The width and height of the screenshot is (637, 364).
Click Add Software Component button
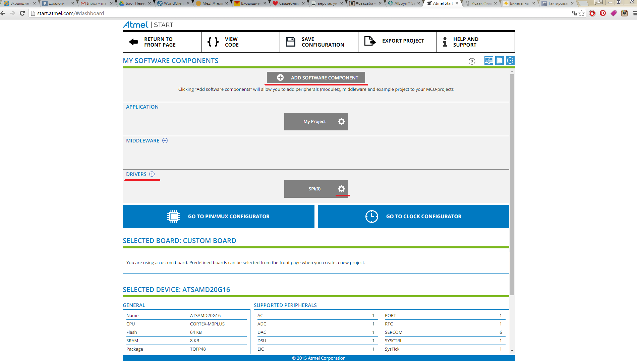pyautogui.click(x=316, y=78)
